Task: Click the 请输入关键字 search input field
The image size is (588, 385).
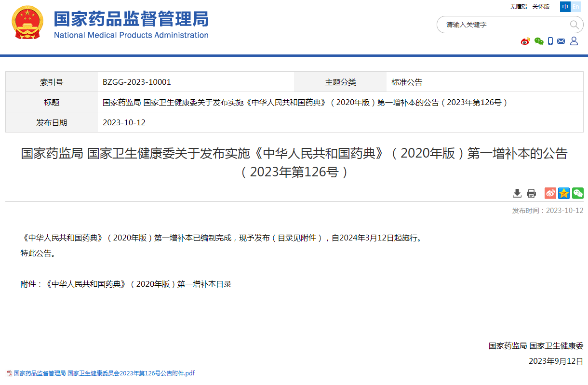Action: coord(504,25)
